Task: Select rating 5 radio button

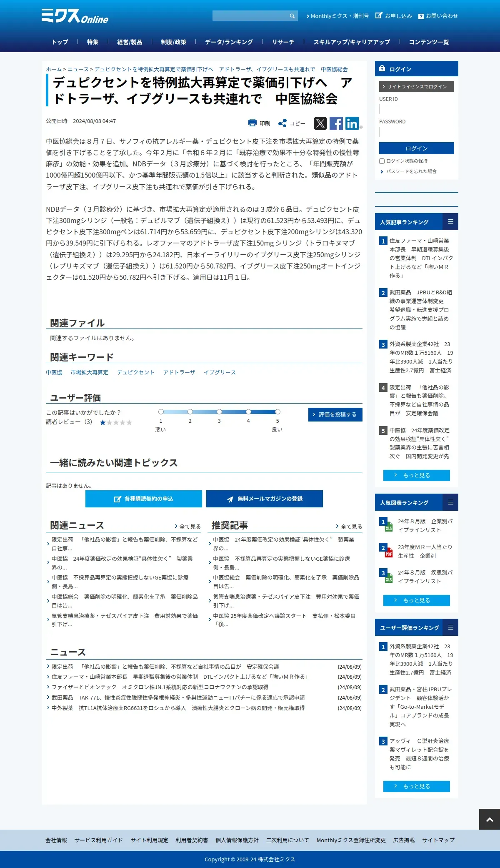Action: [277, 411]
